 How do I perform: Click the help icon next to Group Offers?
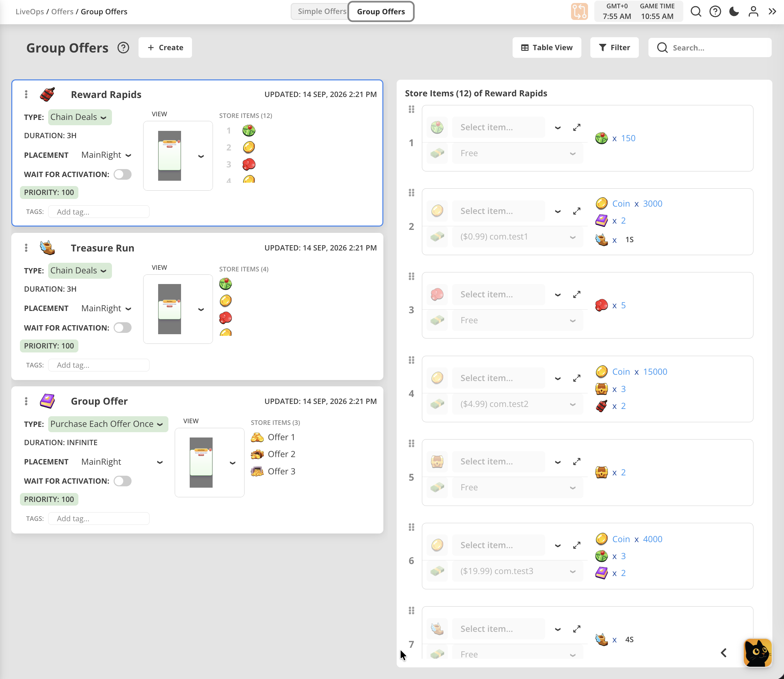tap(123, 48)
